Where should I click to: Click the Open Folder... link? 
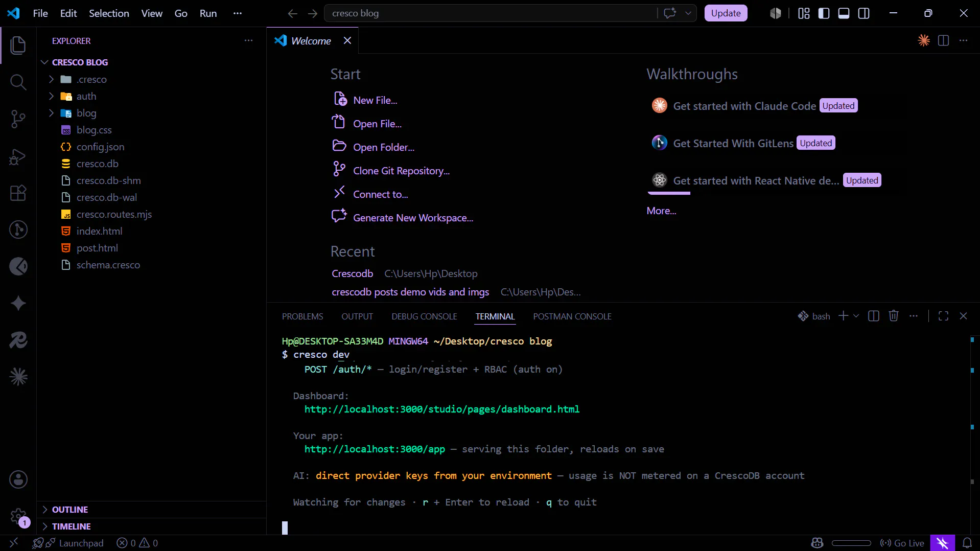[384, 147]
